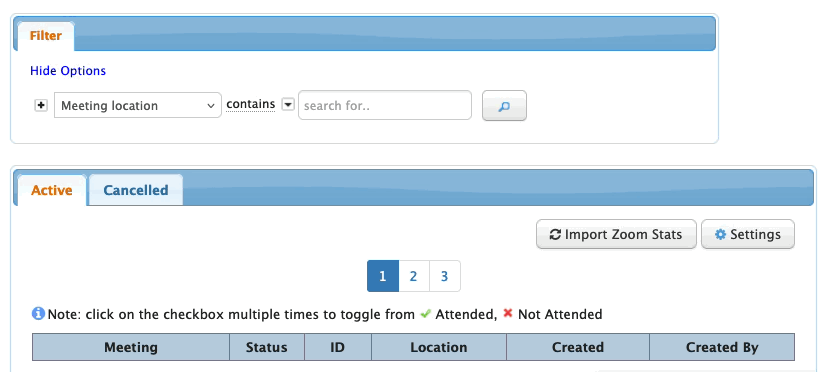The height and width of the screenshot is (372, 830).
Task: Select the Filter tab
Action: (x=46, y=36)
